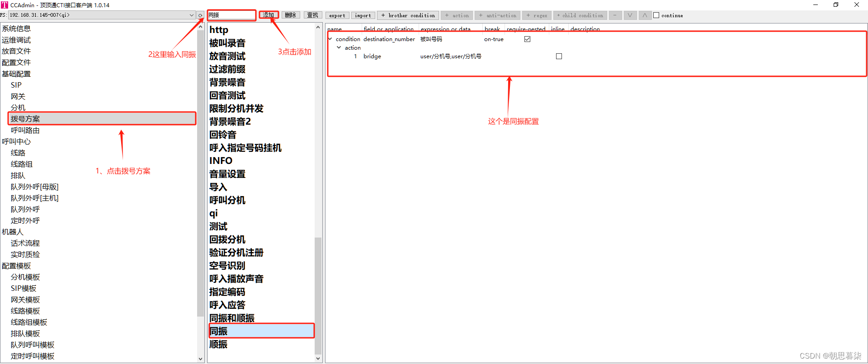Select 线路组模板 in the navigation tree

[x=29, y=322]
